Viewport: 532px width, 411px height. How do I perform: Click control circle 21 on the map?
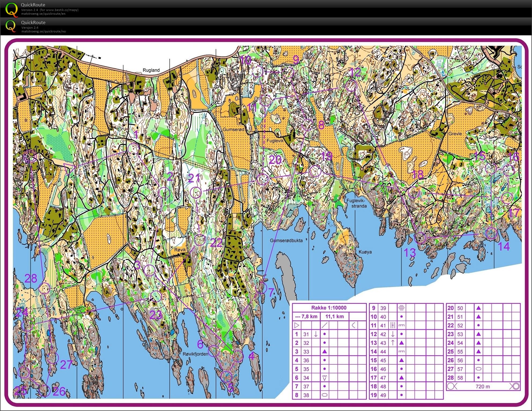(x=196, y=192)
